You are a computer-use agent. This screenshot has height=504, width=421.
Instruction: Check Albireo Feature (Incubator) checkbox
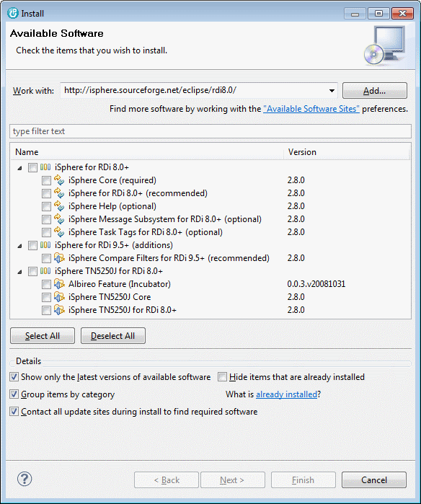click(x=46, y=284)
